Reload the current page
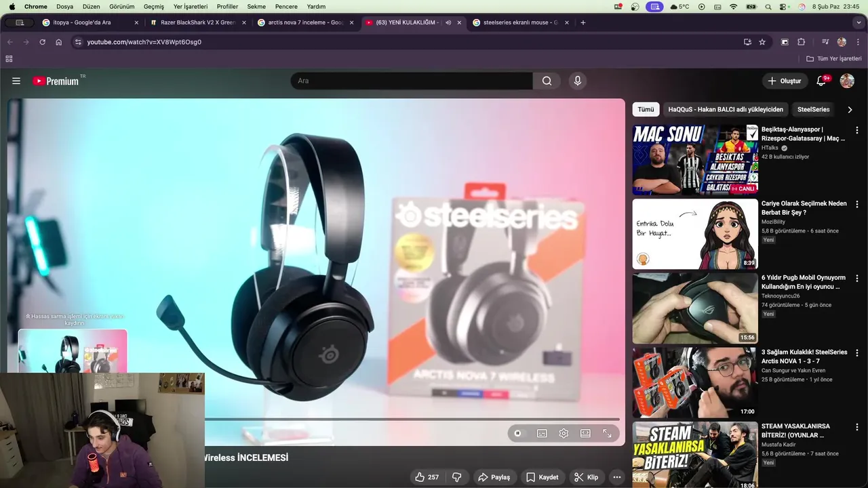Viewport: 868px width, 488px height. tap(42, 42)
